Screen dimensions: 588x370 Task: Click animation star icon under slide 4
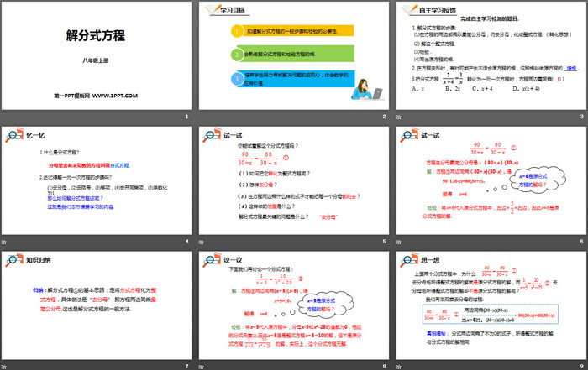coord(3,242)
